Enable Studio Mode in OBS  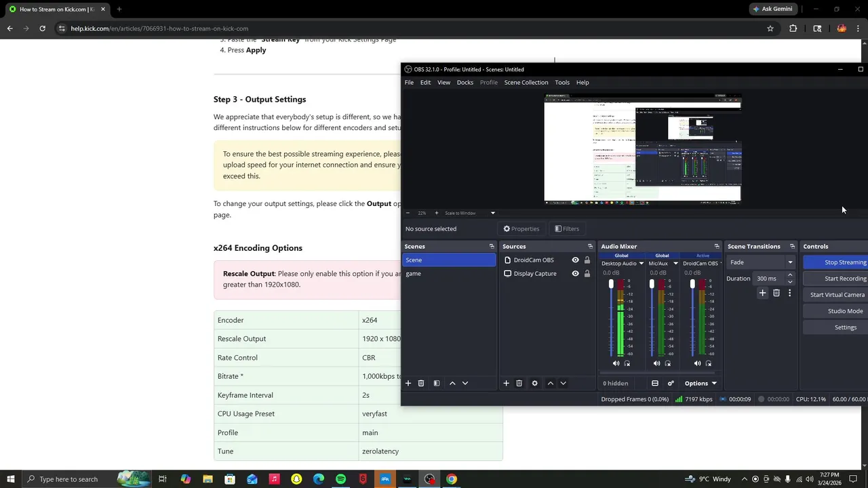(x=835, y=311)
